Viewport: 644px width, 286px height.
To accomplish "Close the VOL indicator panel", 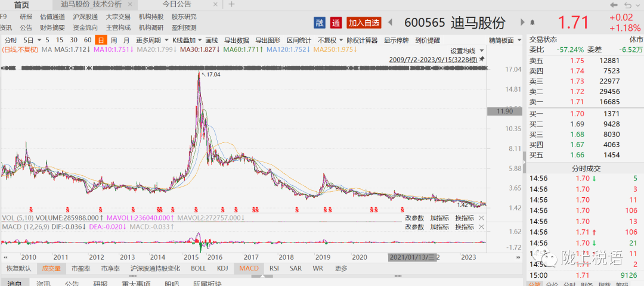I will click(x=481, y=218).
